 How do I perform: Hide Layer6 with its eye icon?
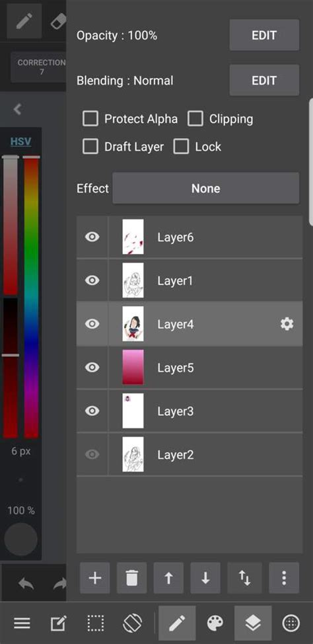click(x=92, y=237)
